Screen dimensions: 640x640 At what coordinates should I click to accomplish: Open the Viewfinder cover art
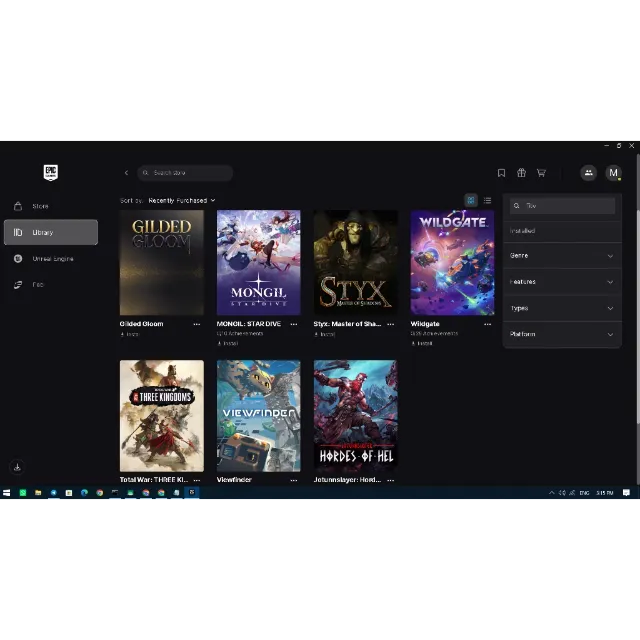[258, 416]
